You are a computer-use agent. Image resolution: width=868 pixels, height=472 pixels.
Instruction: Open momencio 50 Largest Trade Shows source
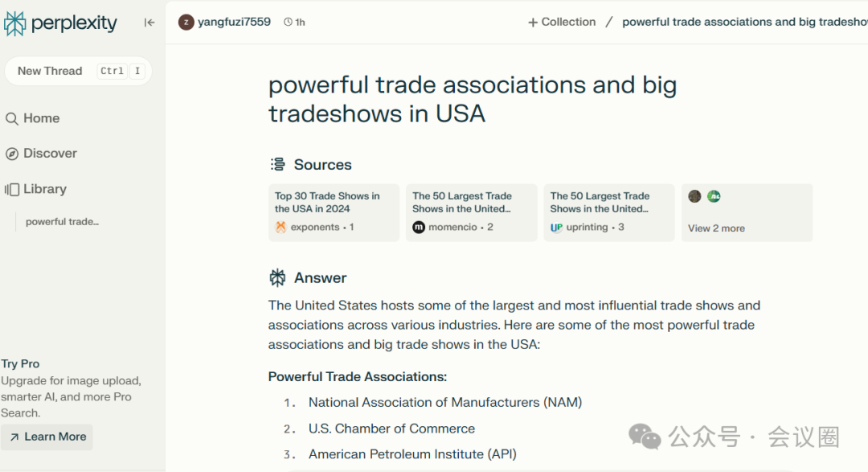point(472,213)
